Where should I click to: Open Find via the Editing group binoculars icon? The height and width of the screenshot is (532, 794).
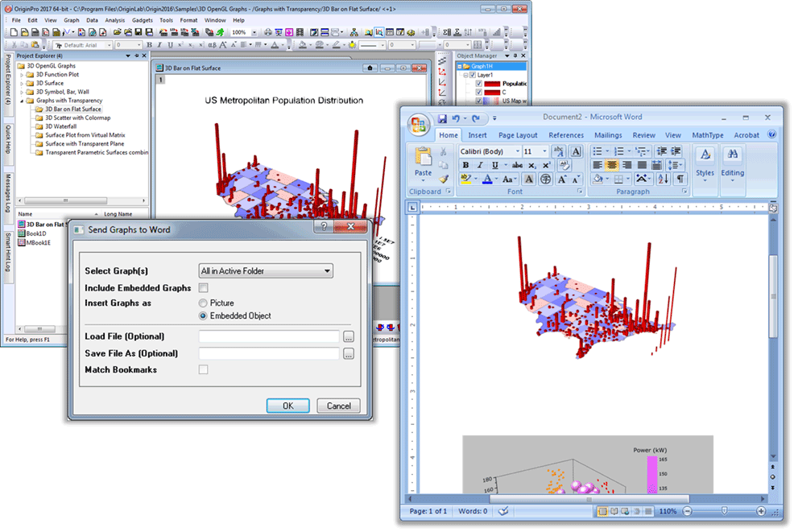pos(733,155)
